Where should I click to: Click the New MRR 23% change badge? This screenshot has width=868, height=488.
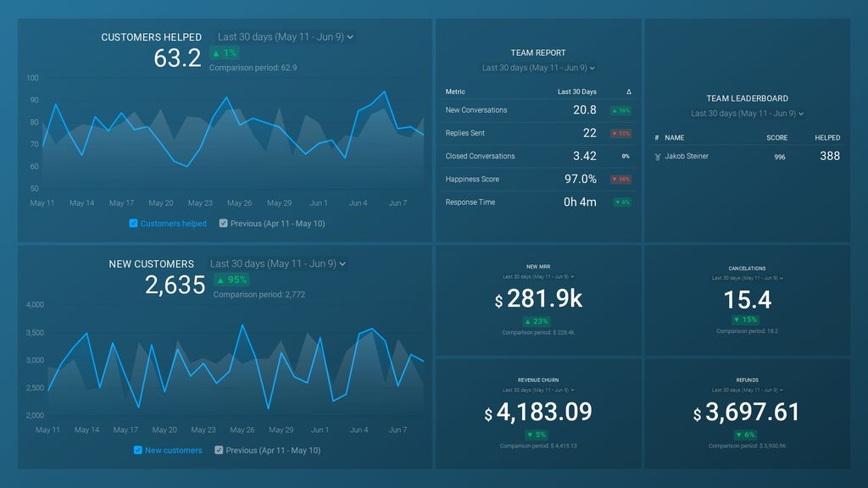pos(536,321)
